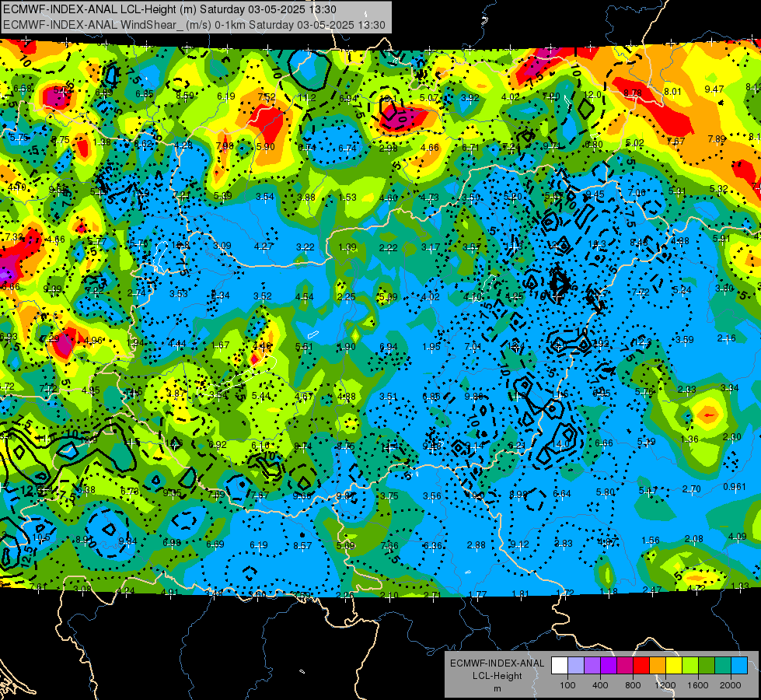Click the wind shear value 3.17
761x700 pixels.
point(431,247)
